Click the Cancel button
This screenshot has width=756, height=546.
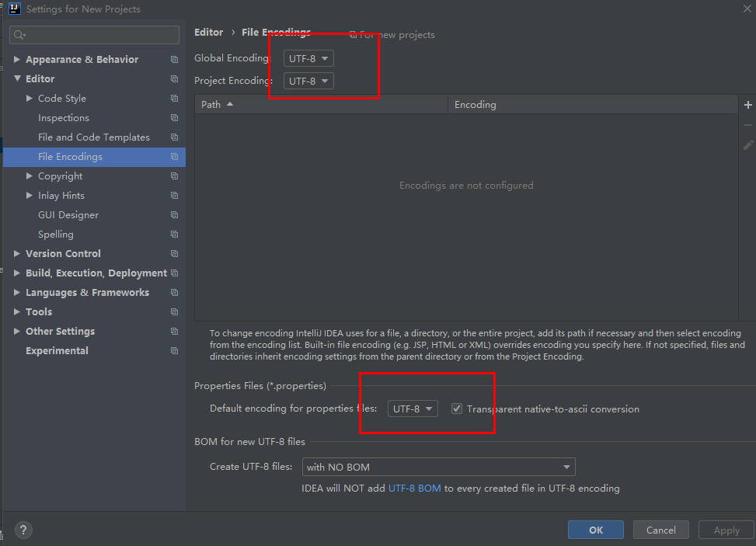pyautogui.click(x=660, y=530)
